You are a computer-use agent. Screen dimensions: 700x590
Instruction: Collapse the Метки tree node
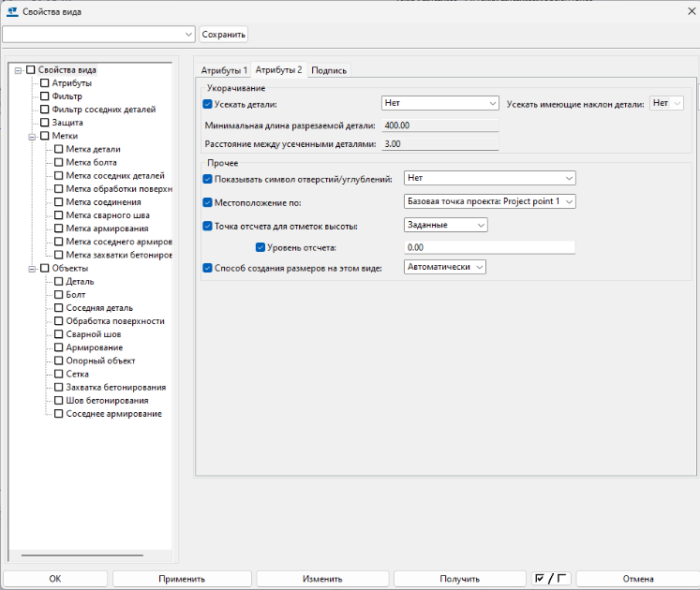coord(31,136)
